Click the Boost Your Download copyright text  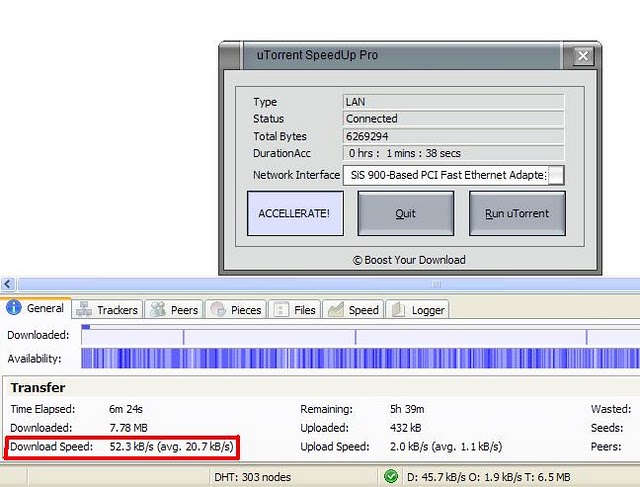pyautogui.click(x=409, y=260)
